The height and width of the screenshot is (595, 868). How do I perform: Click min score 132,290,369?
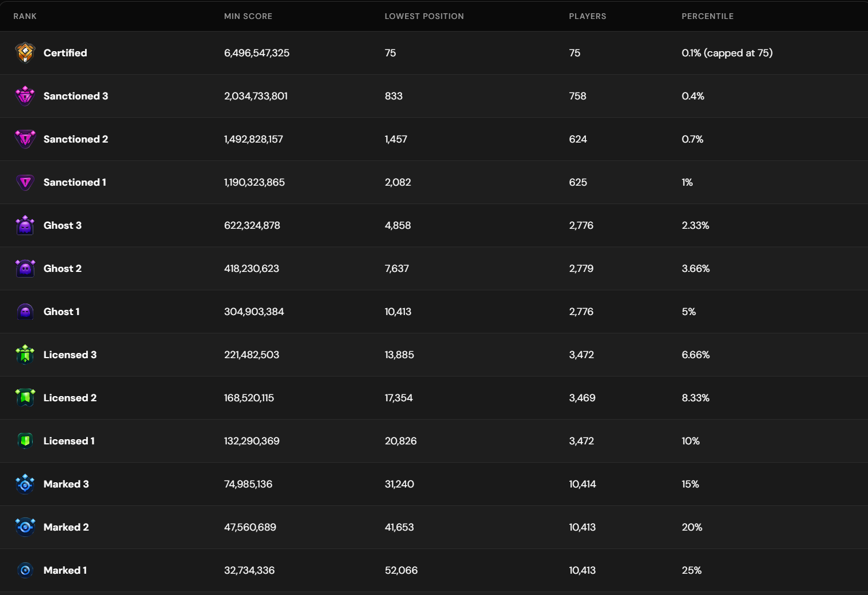pyautogui.click(x=252, y=441)
